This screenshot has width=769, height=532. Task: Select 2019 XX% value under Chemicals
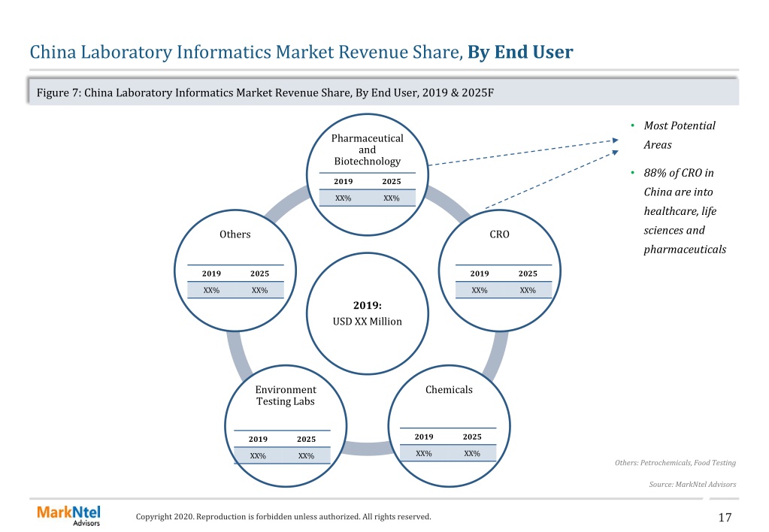tap(424, 454)
